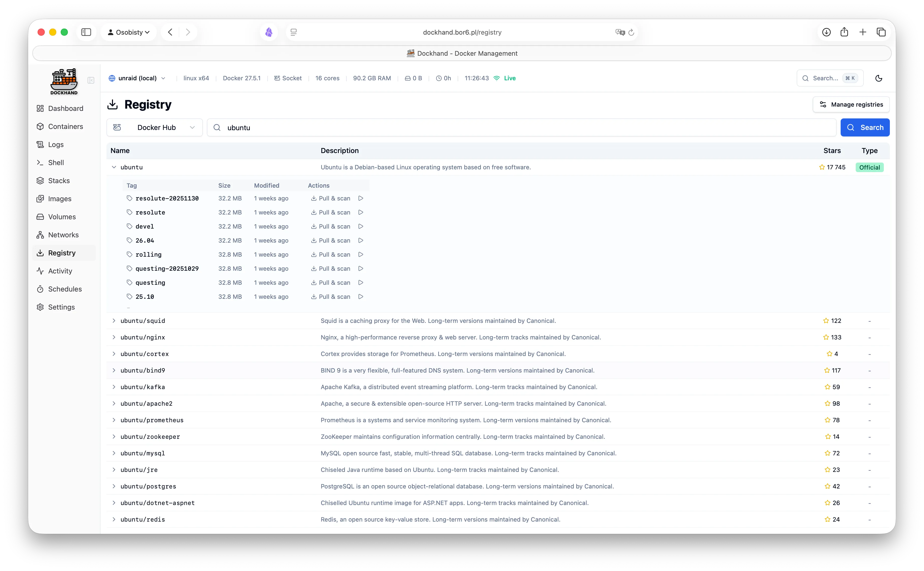Viewport: 924px width, 571px height.
Task: Go to the Images section
Action: (x=60, y=199)
